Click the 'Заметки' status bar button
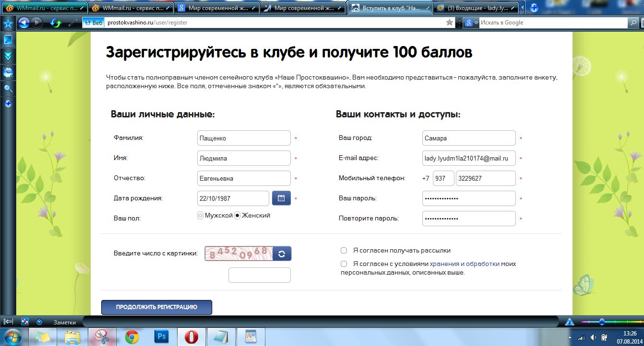Image resolution: width=644 pixels, height=346 pixels. tap(65, 322)
